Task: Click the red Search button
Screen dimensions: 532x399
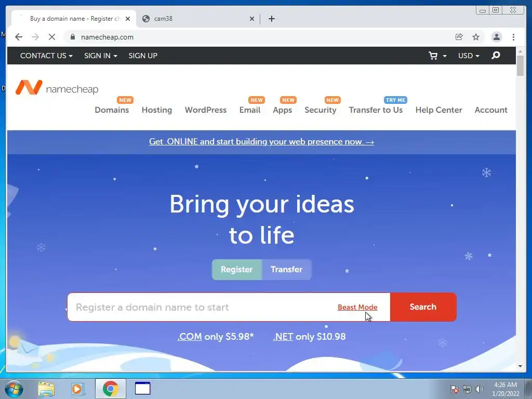Action: click(423, 307)
